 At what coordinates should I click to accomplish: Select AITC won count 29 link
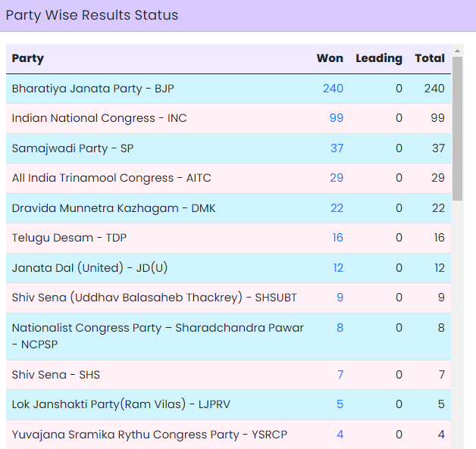337,178
